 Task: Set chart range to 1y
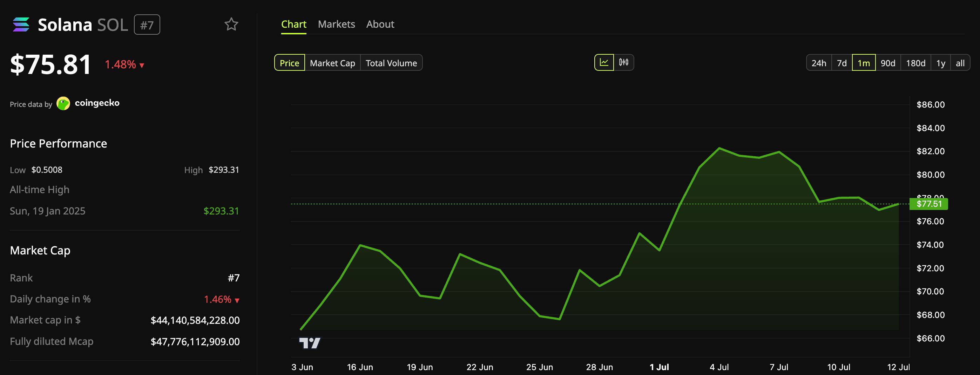coord(940,63)
